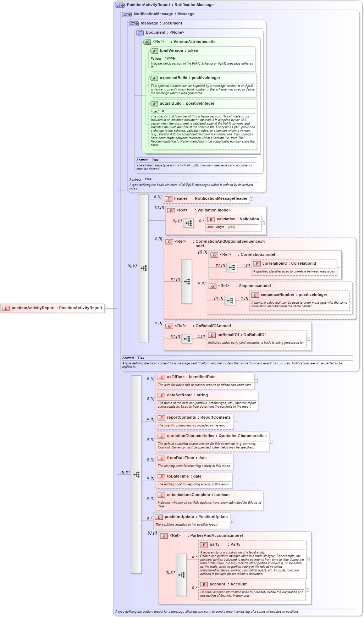Expand the reportContents : ReportContents element

coord(235,422)
